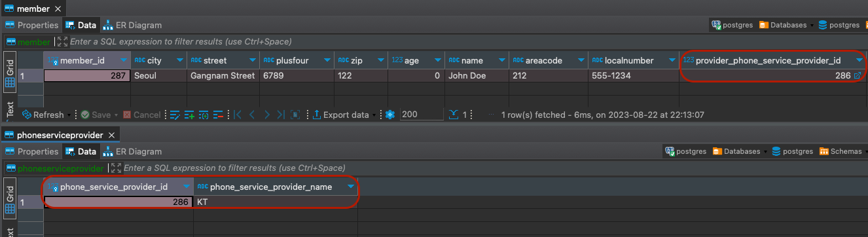Close the phoneserviceprovider editor tab
This screenshot has height=237, width=868.
[x=111, y=135]
